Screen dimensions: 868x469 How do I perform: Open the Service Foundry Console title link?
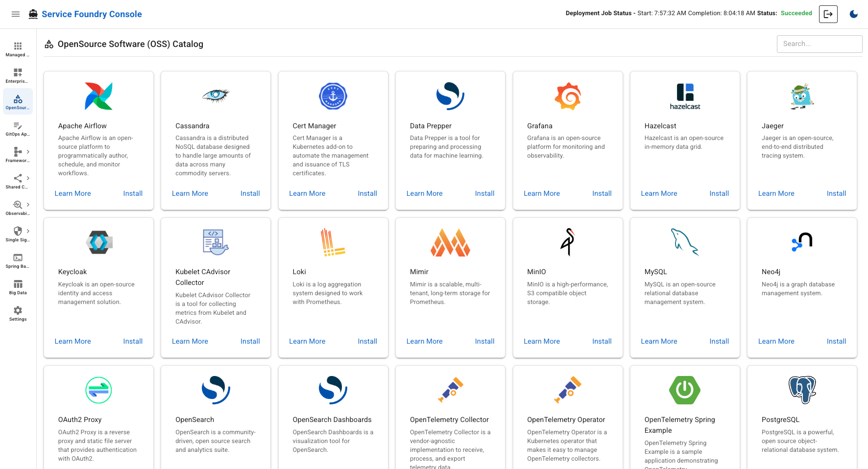(92, 14)
